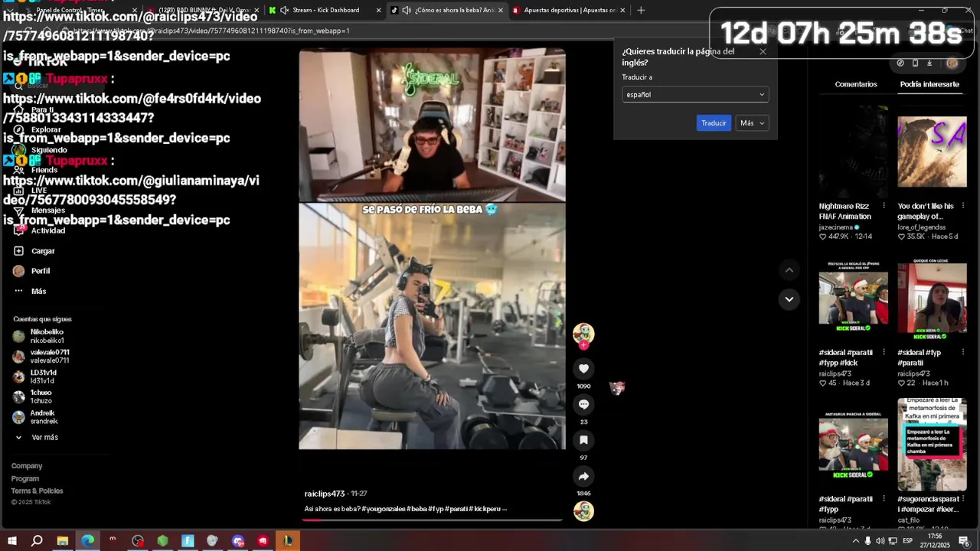The height and width of the screenshot is (551, 980).
Task: Go to the previous video with up arrow
Action: 789,270
